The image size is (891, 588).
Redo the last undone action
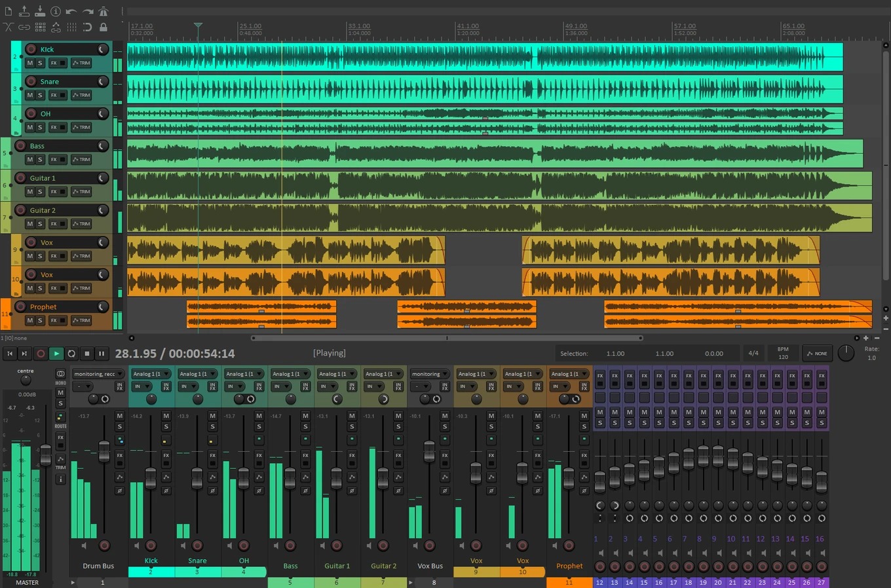click(87, 11)
